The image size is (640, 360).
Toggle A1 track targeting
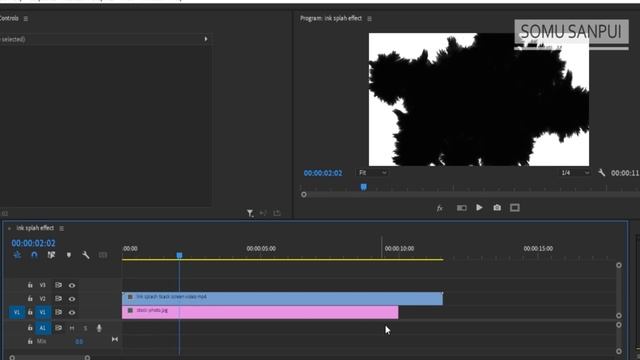[x=42, y=328]
